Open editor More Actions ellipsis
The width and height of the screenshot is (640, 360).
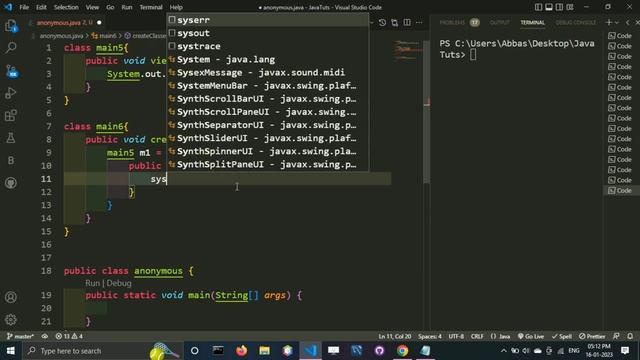[x=419, y=23]
